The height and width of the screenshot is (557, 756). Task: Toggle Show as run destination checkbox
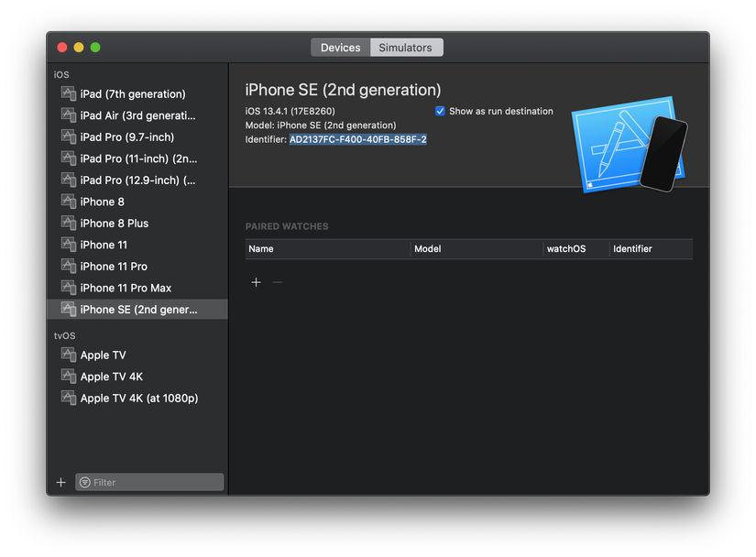[x=441, y=111]
